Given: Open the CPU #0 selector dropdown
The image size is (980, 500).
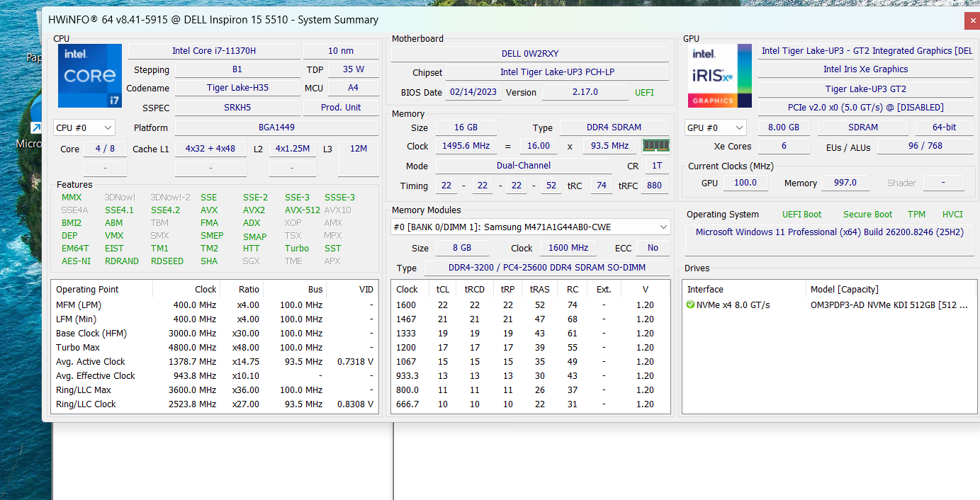Looking at the screenshot, I should 84,127.
